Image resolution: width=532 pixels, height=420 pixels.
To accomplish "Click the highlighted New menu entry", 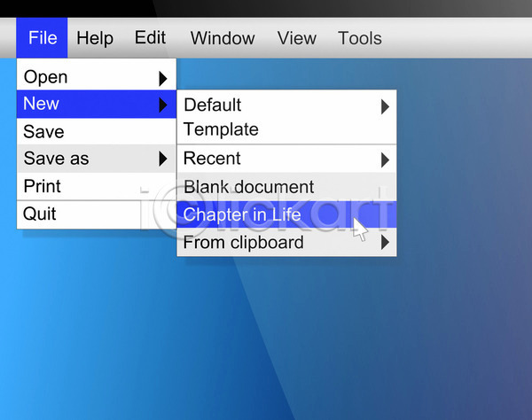I will click(x=42, y=105).
